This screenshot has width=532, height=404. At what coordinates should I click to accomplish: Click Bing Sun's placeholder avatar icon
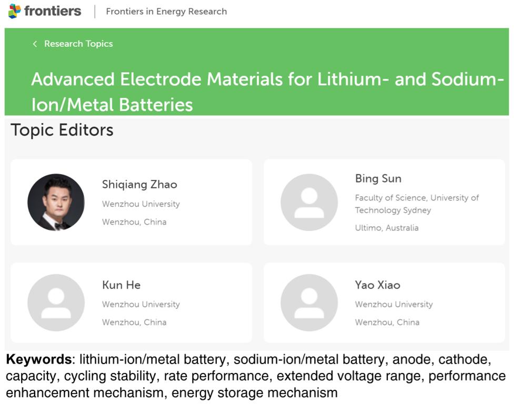point(309,202)
